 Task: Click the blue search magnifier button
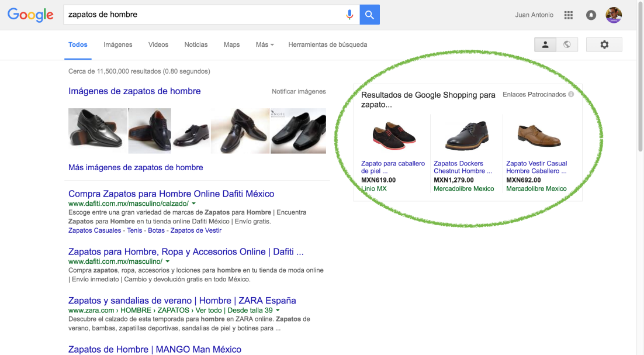click(x=370, y=15)
